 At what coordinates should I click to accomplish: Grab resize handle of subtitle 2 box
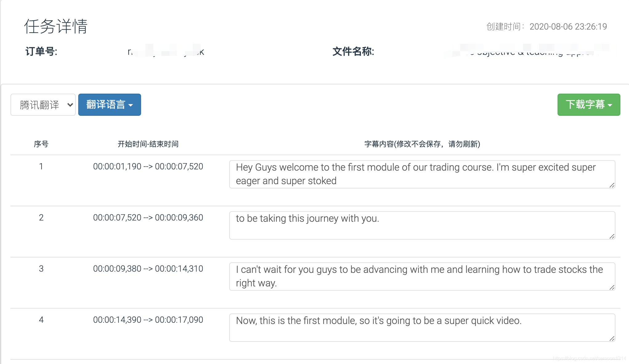pos(612,236)
